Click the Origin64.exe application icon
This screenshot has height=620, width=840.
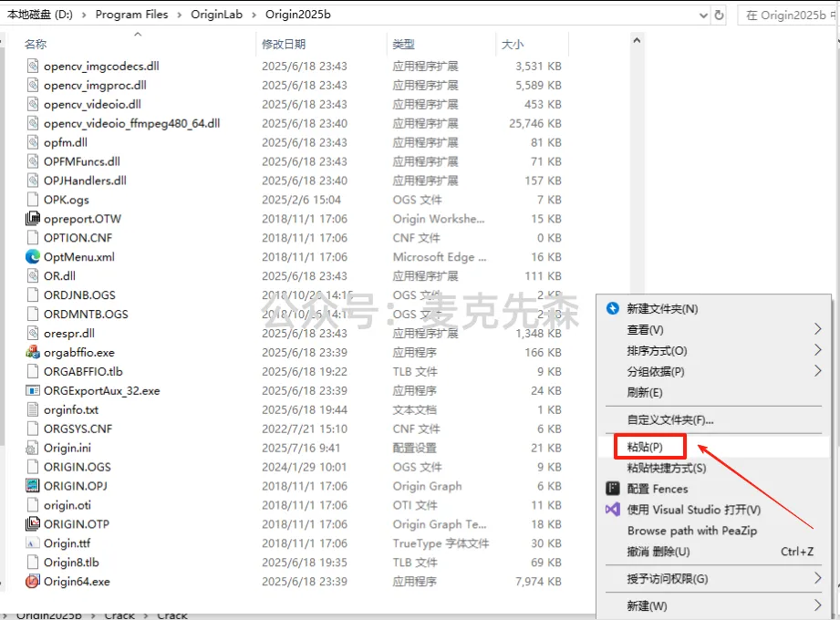[33, 581]
